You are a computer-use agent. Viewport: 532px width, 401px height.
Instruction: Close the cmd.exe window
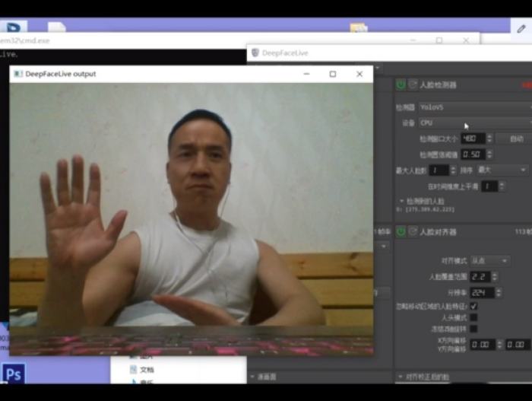pos(466,40)
